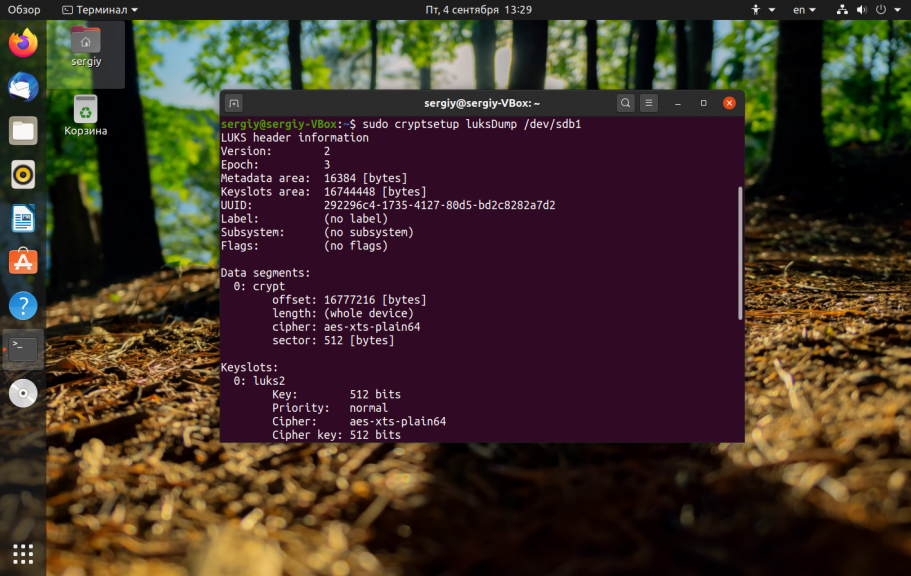This screenshot has width=911, height=576.
Task: Maximize the terminal window
Action: (704, 103)
